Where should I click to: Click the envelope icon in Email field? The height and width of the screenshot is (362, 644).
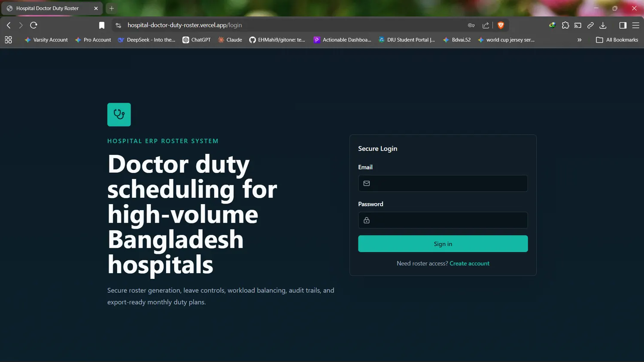click(x=367, y=183)
